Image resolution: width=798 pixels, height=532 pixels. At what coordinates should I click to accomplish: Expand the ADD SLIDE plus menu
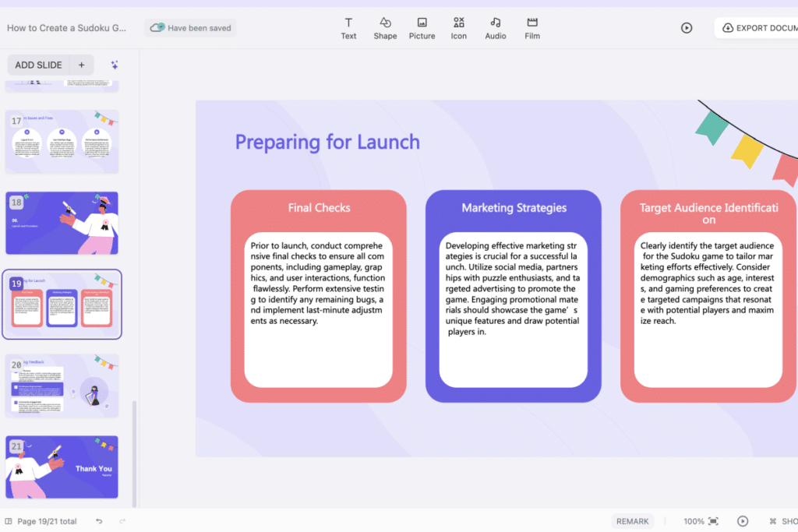tap(81, 65)
